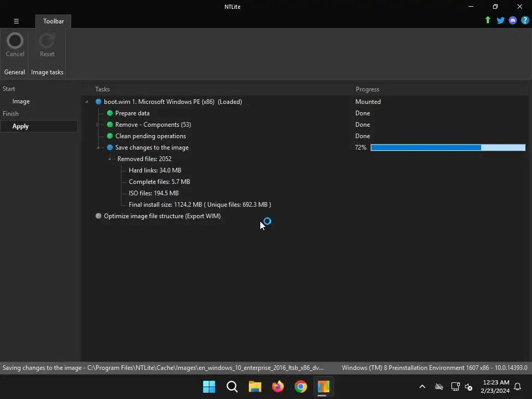The height and width of the screenshot is (399, 532).
Task: Click green status dot for Prepare data
Action: point(110,113)
